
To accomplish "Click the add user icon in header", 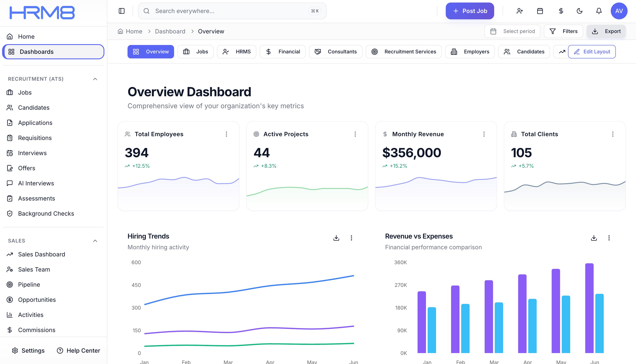I will [520, 11].
